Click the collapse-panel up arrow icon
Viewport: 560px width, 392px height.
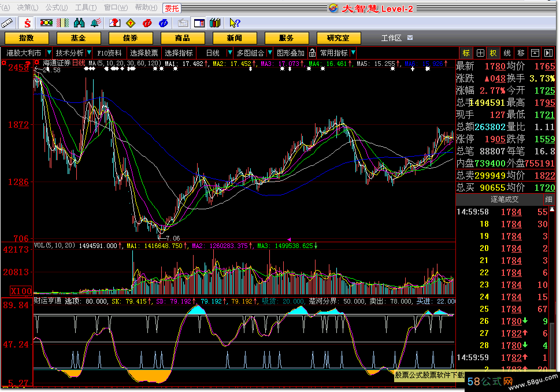(x=535, y=53)
